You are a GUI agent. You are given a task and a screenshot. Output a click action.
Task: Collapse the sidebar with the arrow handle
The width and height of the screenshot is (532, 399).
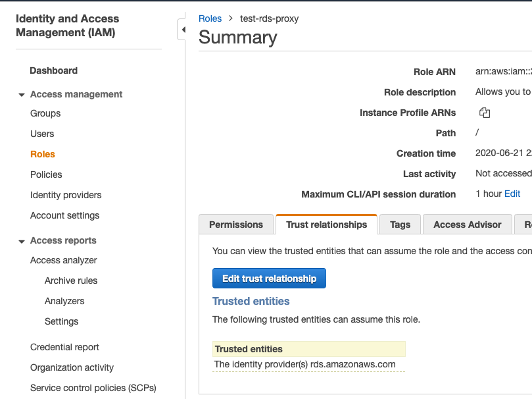[x=182, y=30]
